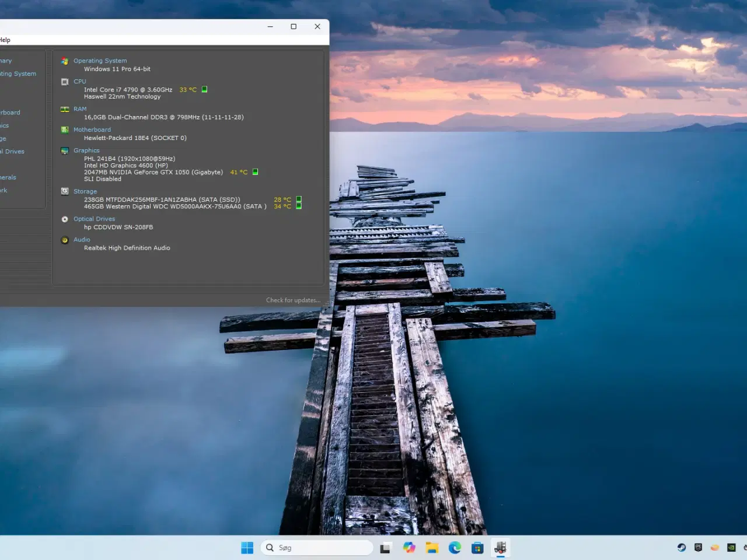Select Operating System in the sidebar
The width and height of the screenshot is (747, 560).
pyautogui.click(x=18, y=73)
